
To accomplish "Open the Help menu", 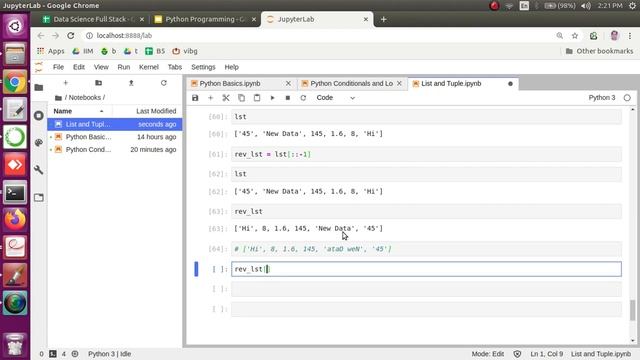I will 231,67.
